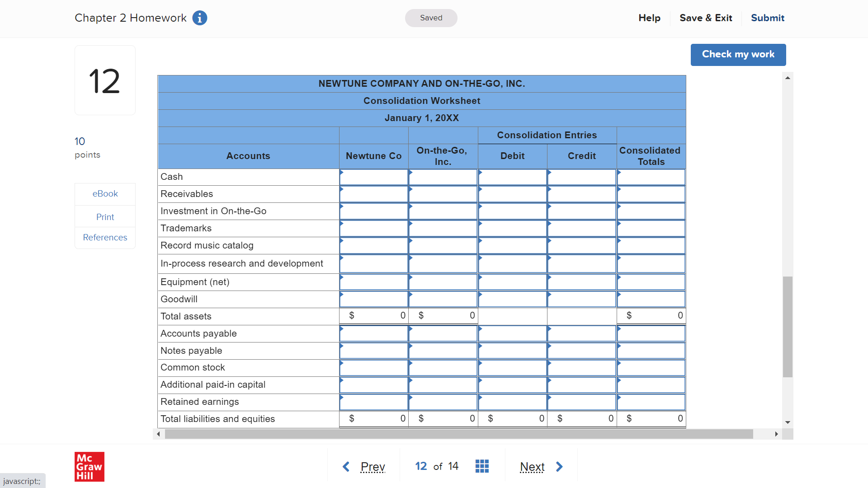Click the info icon beside Chapter 2 Homework
This screenshot has width=868, height=488.
[x=199, y=18]
